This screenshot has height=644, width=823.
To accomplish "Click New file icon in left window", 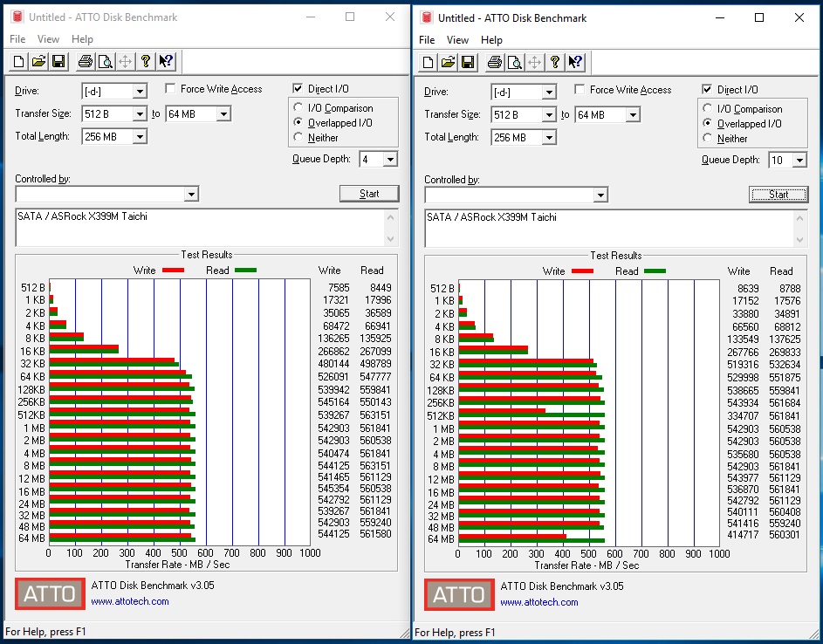I will (x=18, y=61).
